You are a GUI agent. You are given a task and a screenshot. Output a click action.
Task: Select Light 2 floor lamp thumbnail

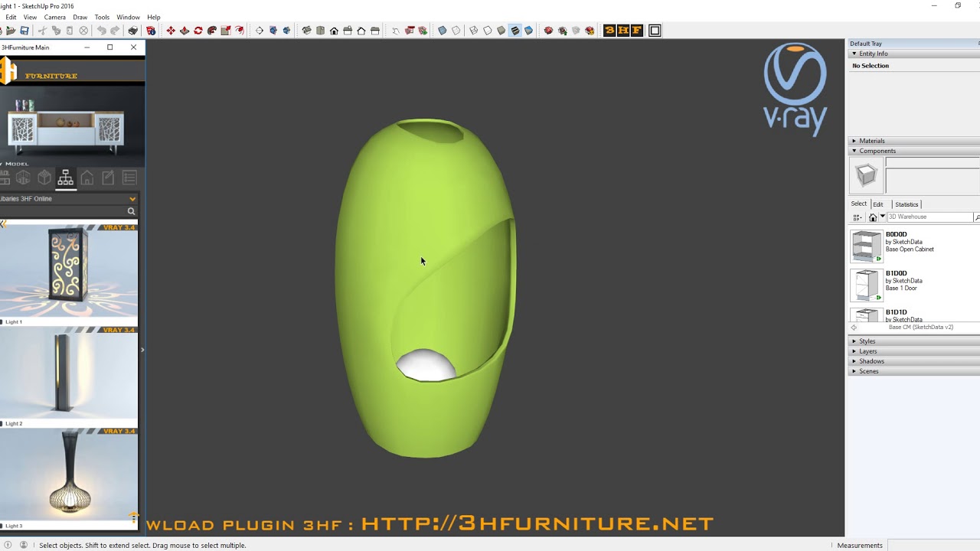point(69,373)
